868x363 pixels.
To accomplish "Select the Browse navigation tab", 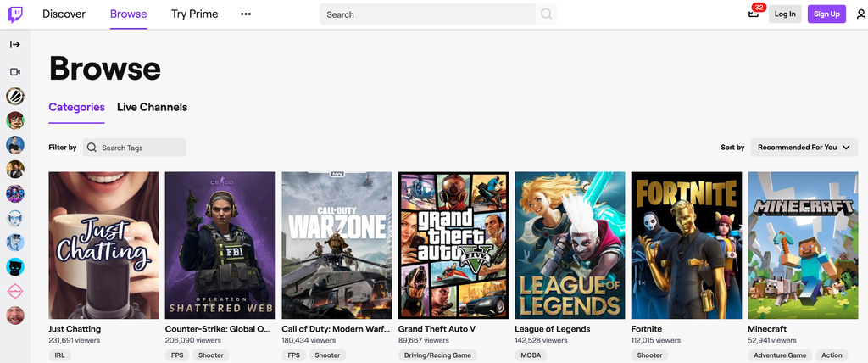I will [x=129, y=14].
